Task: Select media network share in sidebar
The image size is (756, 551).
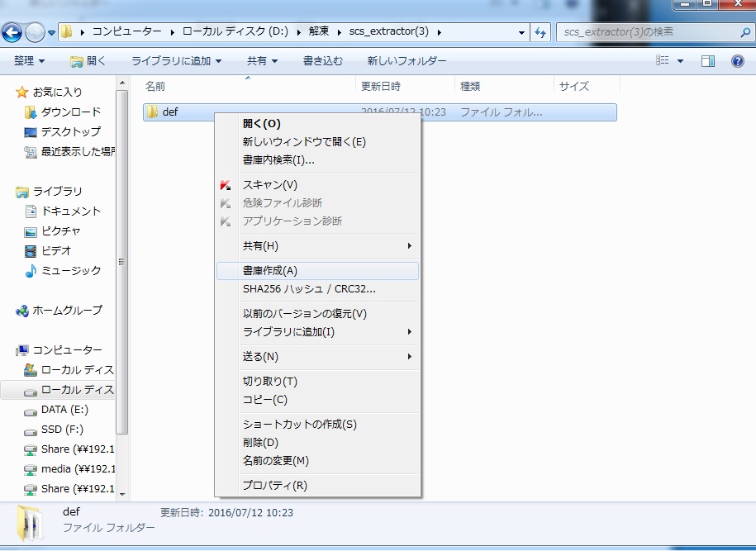Action: tap(69, 469)
